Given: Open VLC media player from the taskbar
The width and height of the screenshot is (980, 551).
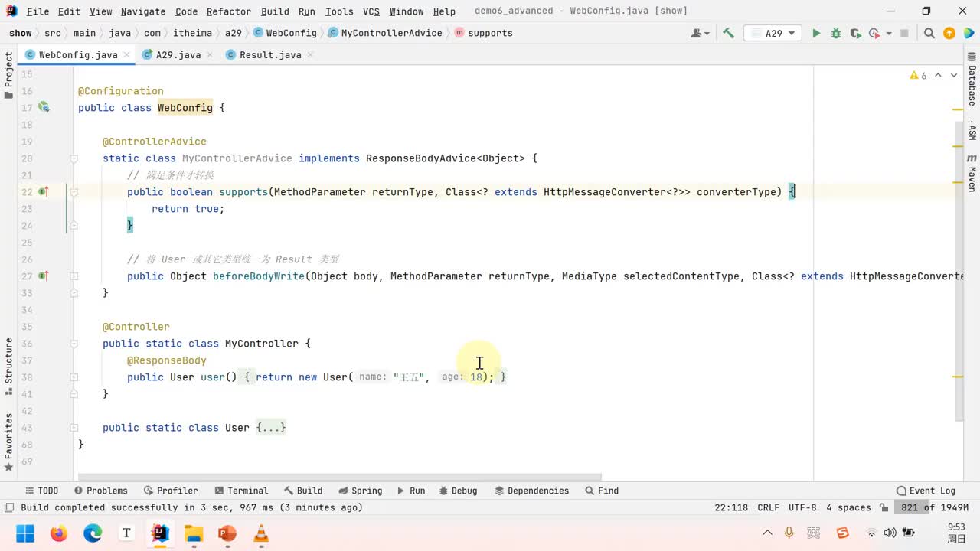Looking at the screenshot, I should click(x=261, y=533).
